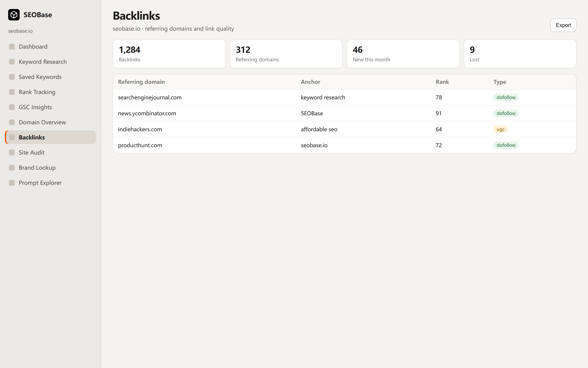Export the backlinks data
The image size is (588, 368).
pos(563,25)
